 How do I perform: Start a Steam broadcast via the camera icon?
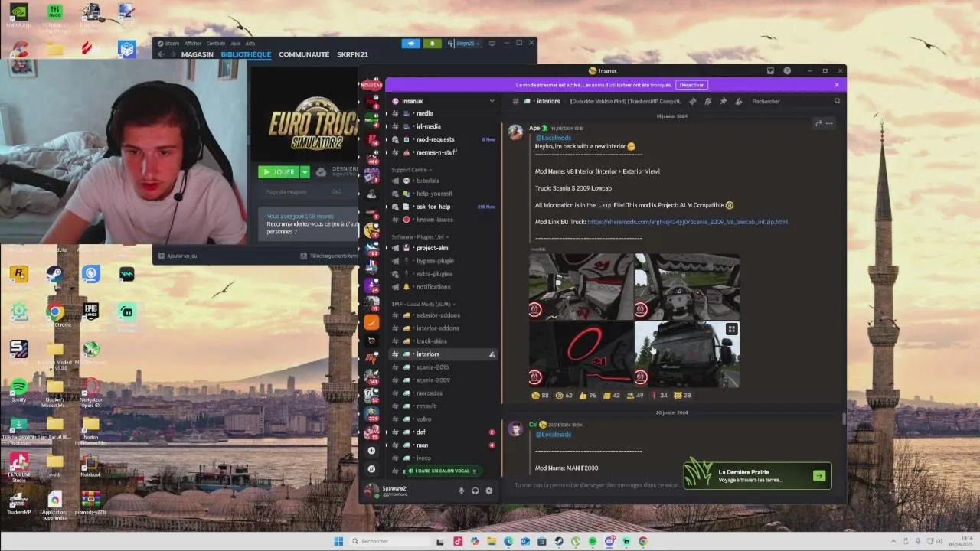(411, 44)
